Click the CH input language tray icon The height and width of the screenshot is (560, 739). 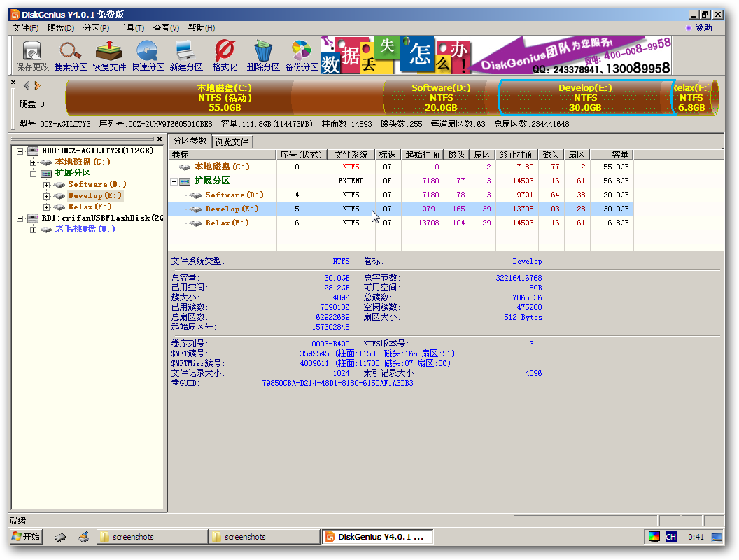tap(671, 537)
